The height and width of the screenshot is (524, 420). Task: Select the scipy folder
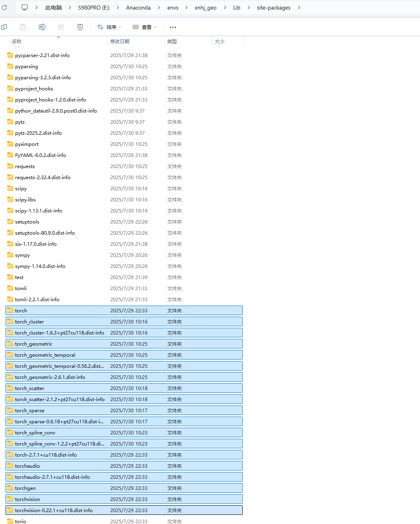click(x=124, y=189)
